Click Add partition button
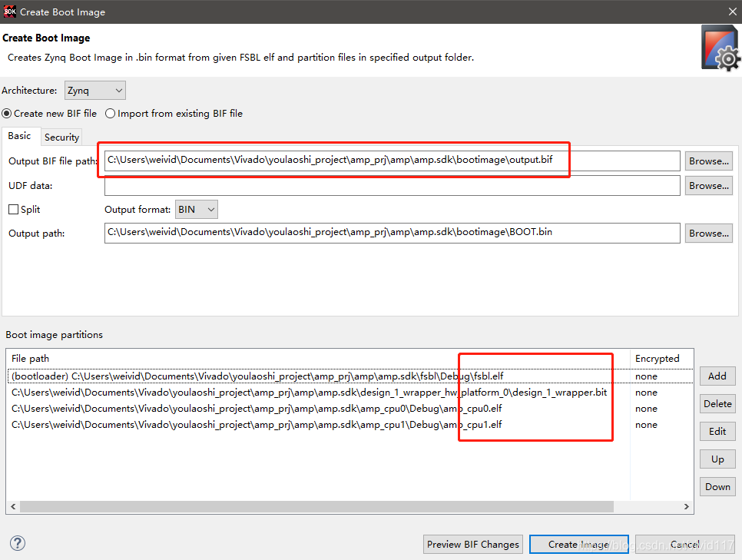This screenshot has height=560, width=742. (717, 376)
